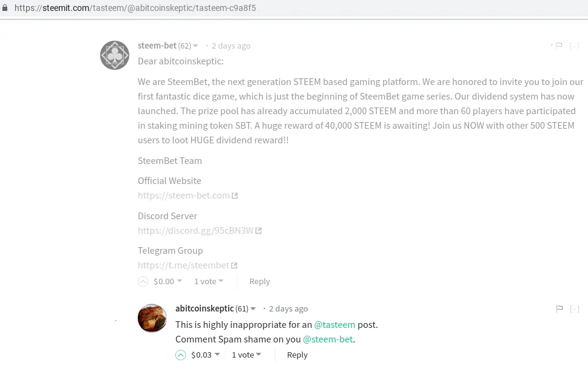
Task: Flag the steem-bet comment
Action: (x=559, y=46)
